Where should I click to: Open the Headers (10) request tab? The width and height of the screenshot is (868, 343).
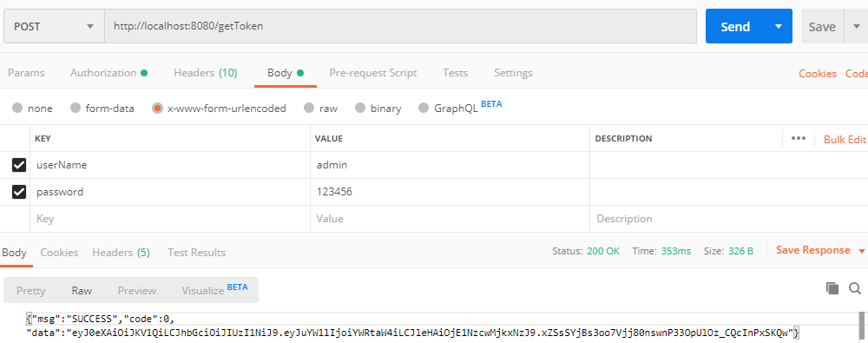click(206, 73)
